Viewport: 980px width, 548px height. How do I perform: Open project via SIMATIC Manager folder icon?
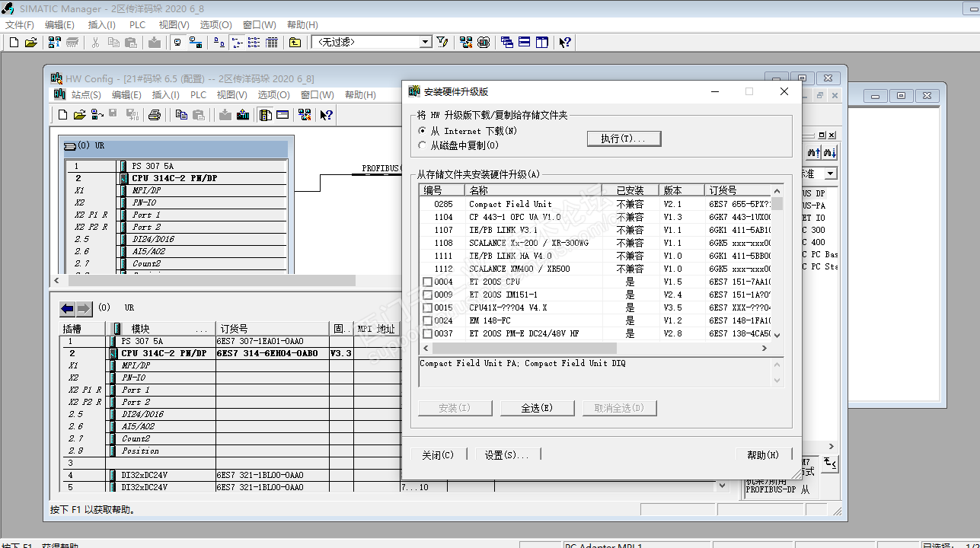click(30, 43)
